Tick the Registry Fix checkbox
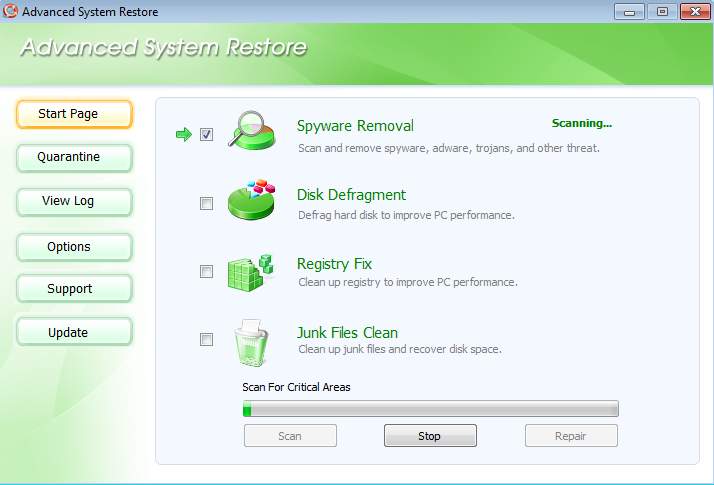The height and width of the screenshot is (485, 714). pyautogui.click(x=206, y=271)
